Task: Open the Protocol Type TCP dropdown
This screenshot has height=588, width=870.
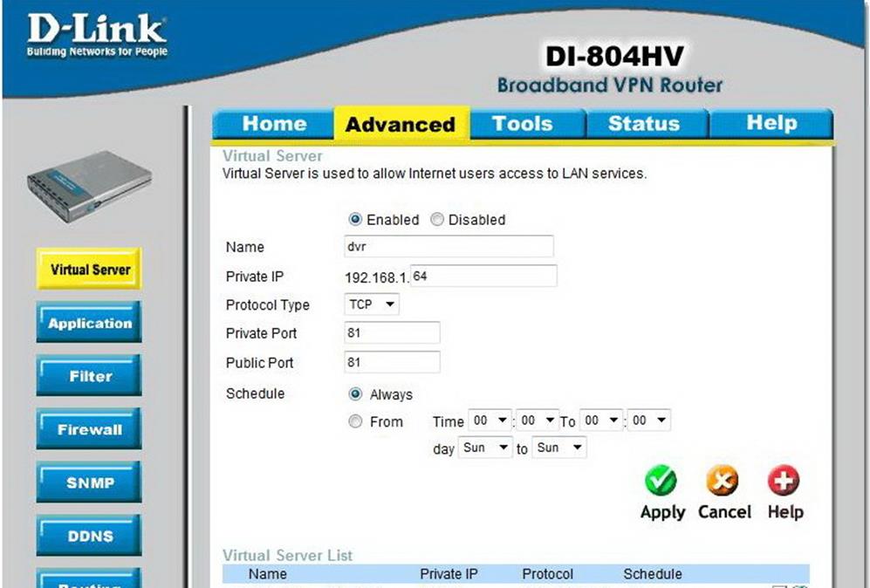Action: coord(373,304)
